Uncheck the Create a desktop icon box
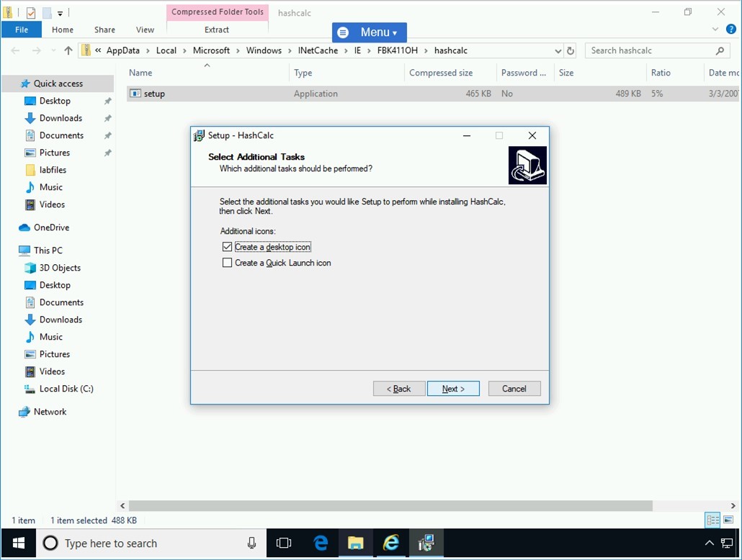Image resolution: width=742 pixels, height=560 pixels. (x=228, y=247)
